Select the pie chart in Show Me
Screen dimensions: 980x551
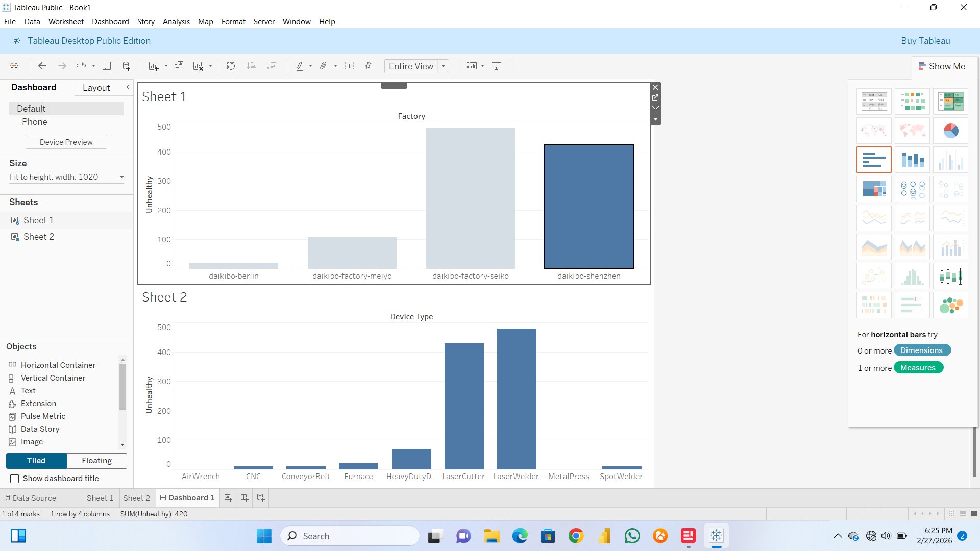point(950,131)
